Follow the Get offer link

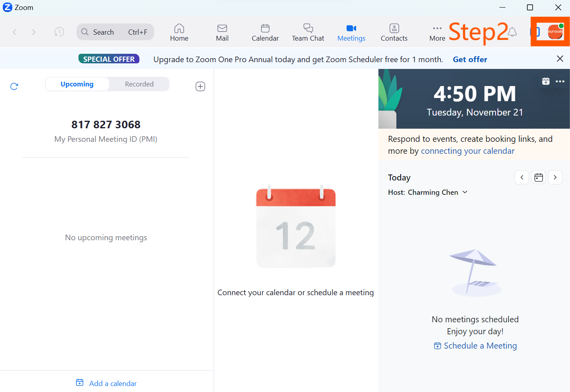470,59
